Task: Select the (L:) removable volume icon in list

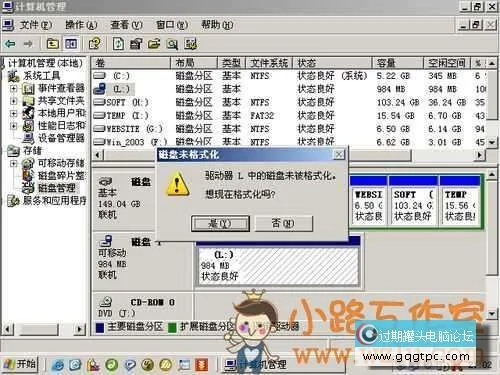Action: pos(100,89)
